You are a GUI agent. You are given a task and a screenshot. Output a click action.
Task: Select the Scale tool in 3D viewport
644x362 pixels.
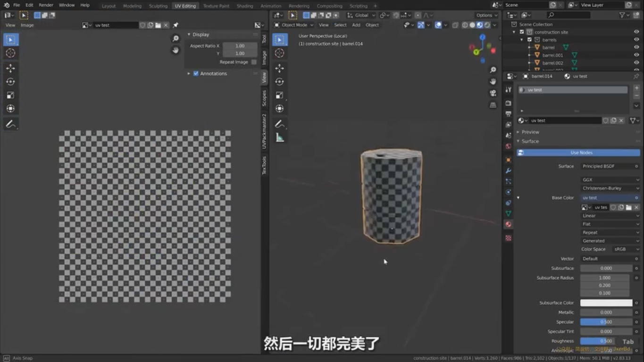(x=280, y=95)
